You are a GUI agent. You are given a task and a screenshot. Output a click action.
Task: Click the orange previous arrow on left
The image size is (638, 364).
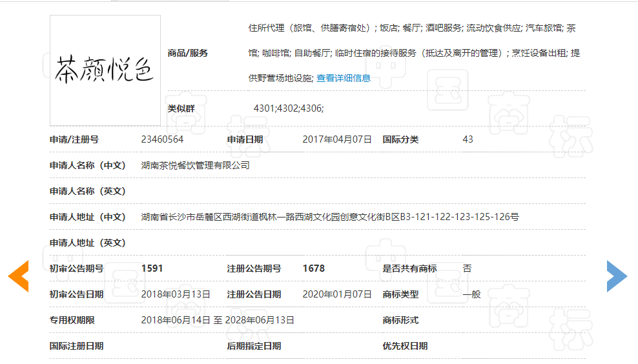pos(19,276)
